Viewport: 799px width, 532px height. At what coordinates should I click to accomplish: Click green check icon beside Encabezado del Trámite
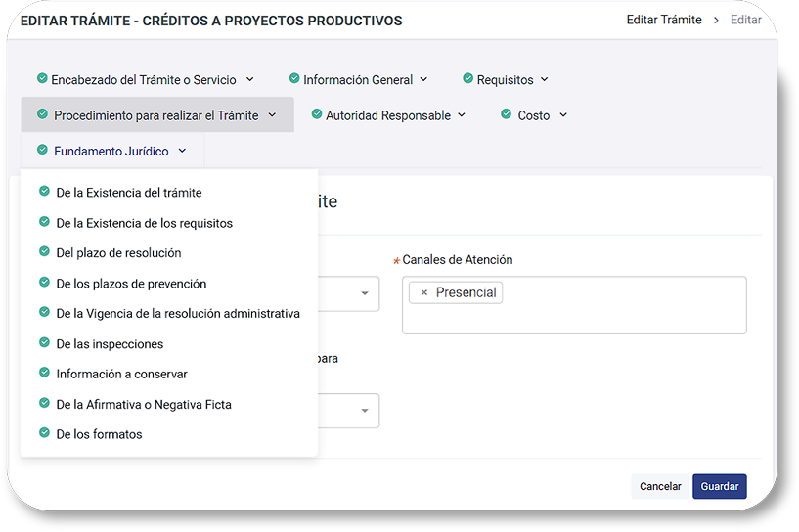[x=41, y=78]
